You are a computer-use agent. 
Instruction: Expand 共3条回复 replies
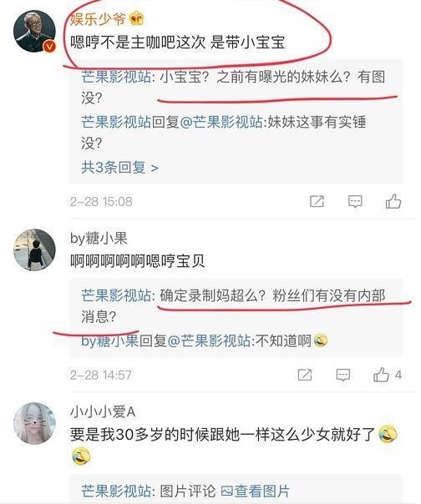click(x=119, y=167)
